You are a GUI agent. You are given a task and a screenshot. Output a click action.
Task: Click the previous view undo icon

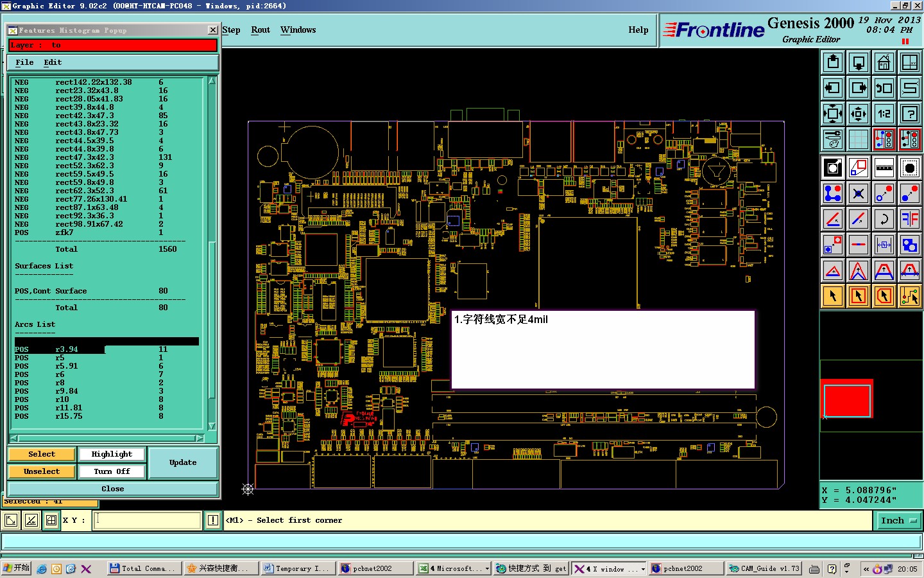point(884,88)
